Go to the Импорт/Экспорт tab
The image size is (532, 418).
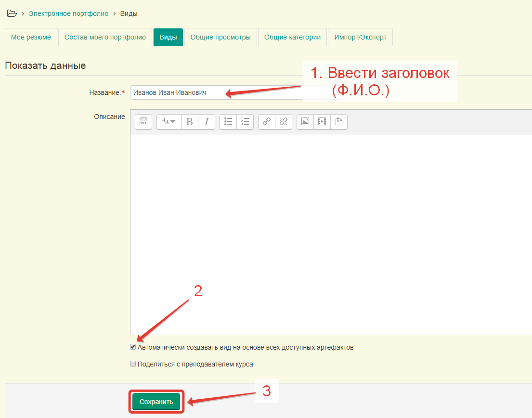360,37
